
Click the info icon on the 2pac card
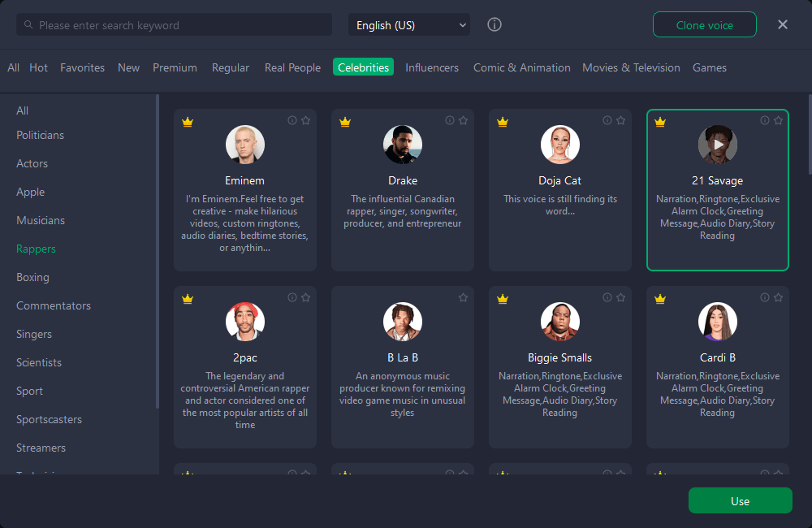pyautogui.click(x=292, y=297)
